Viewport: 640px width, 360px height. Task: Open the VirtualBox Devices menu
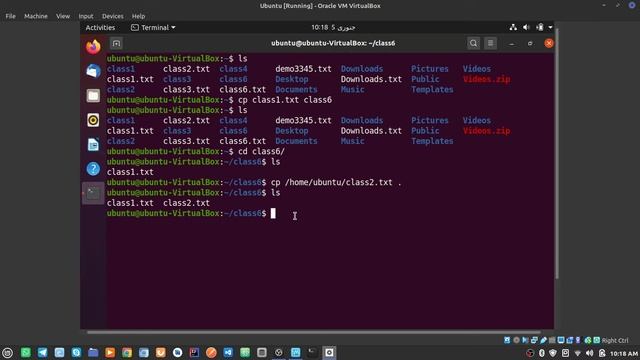pyautogui.click(x=113, y=16)
